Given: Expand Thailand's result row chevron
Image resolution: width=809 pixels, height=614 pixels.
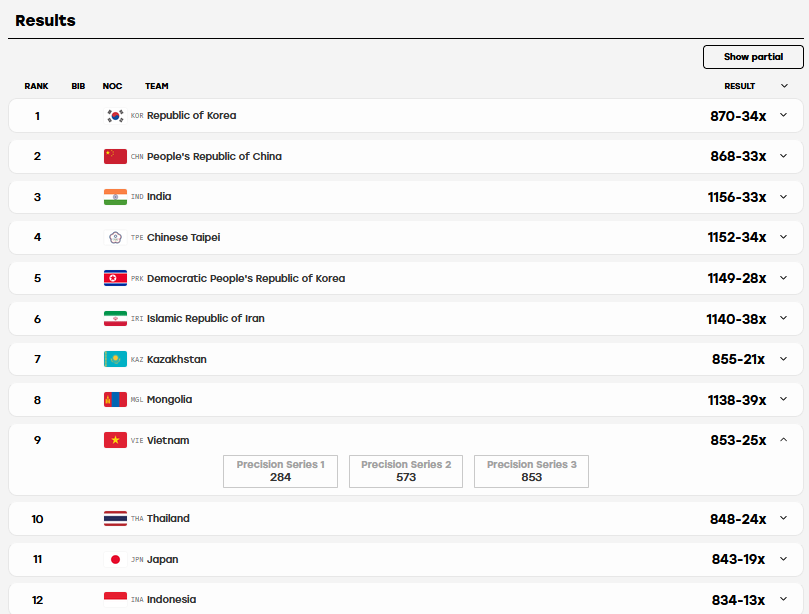Looking at the screenshot, I should tap(783, 518).
